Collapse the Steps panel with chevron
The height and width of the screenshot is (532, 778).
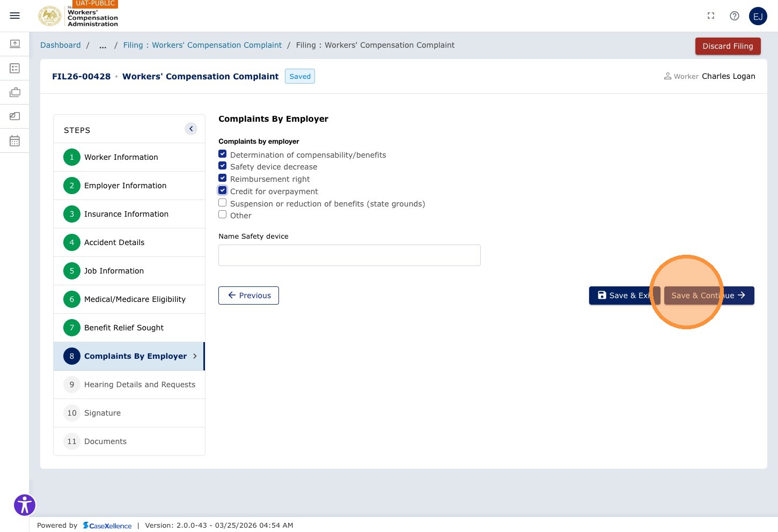click(191, 129)
